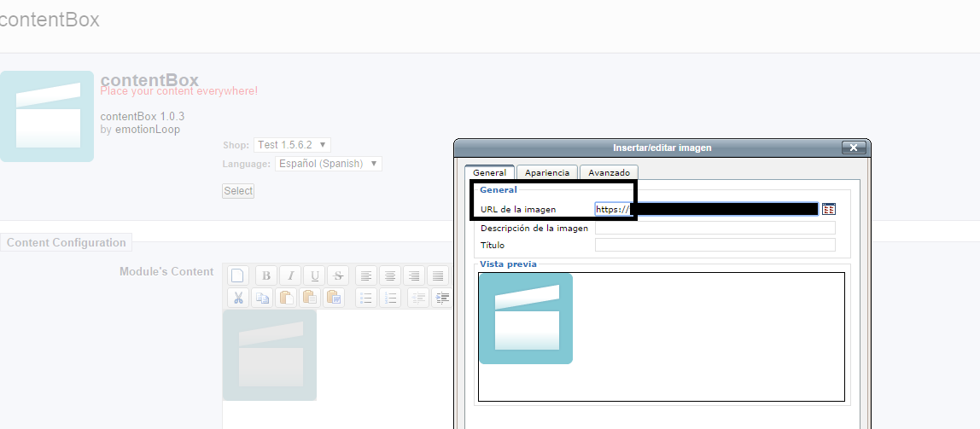Image resolution: width=980 pixels, height=429 pixels.
Task: Center-align the editor text
Action: coord(390,275)
